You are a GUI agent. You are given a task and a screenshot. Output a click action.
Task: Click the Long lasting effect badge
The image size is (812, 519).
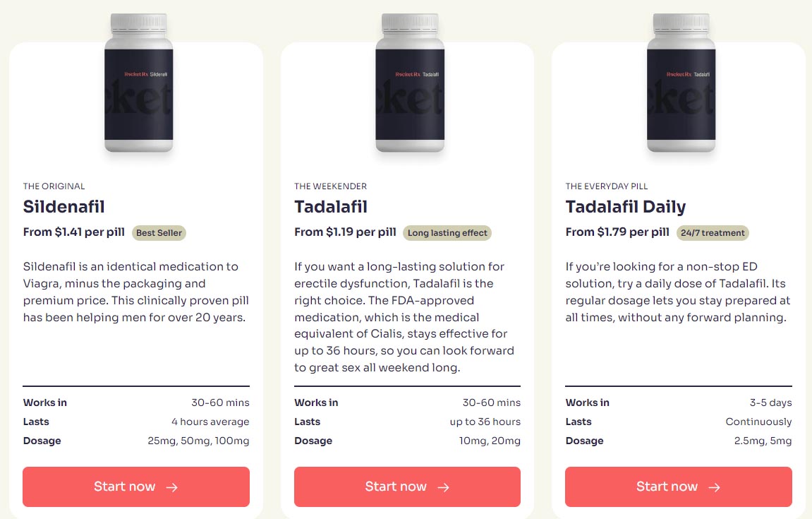447,233
